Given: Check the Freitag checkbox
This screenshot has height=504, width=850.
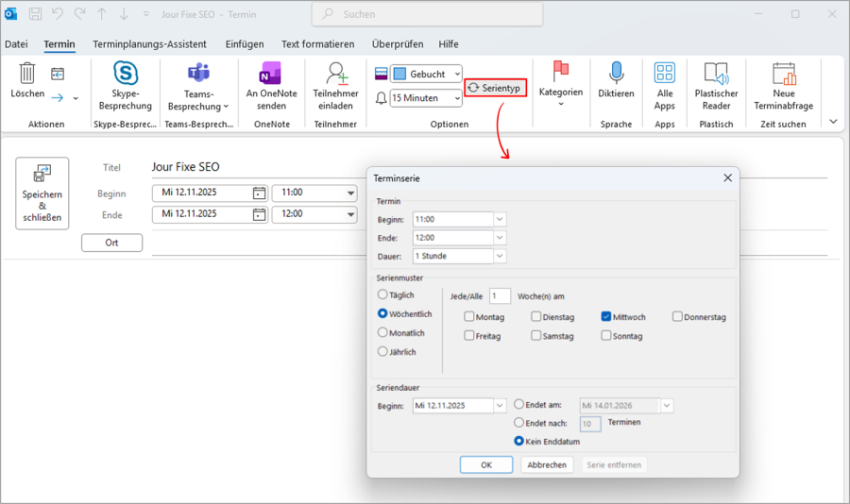Looking at the screenshot, I should click(469, 335).
